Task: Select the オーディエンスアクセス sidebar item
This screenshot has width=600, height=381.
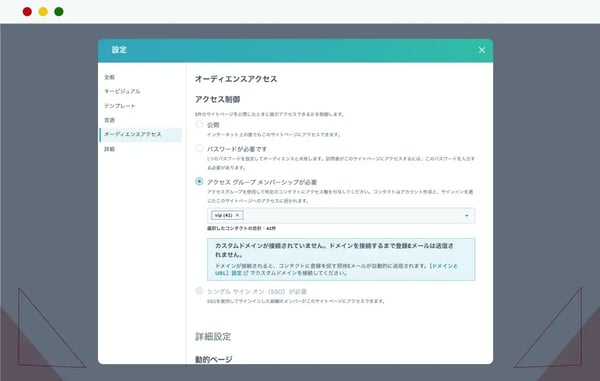Action: coord(140,135)
